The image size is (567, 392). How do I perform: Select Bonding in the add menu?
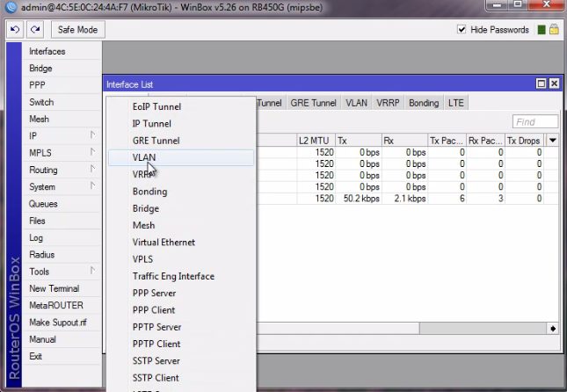point(181,192)
